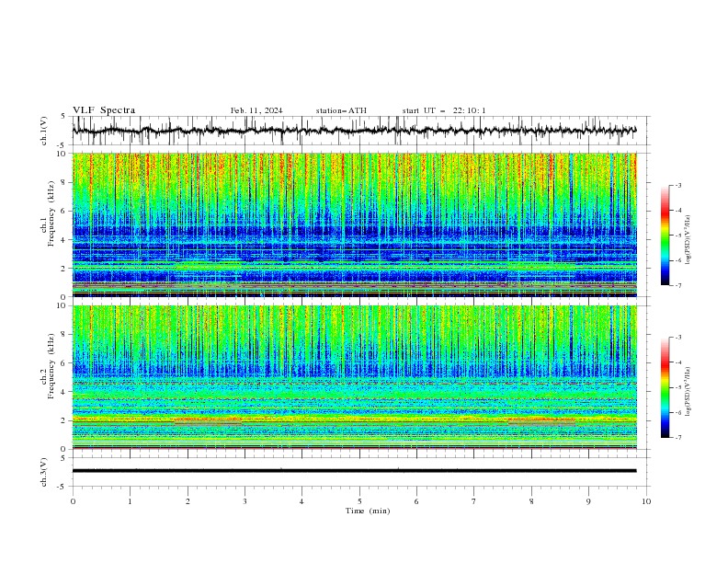Viewport: 728px width, 563px height.
Task: Click time-axis tick label "9"
Action: pyautogui.click(x=588, y=501)
